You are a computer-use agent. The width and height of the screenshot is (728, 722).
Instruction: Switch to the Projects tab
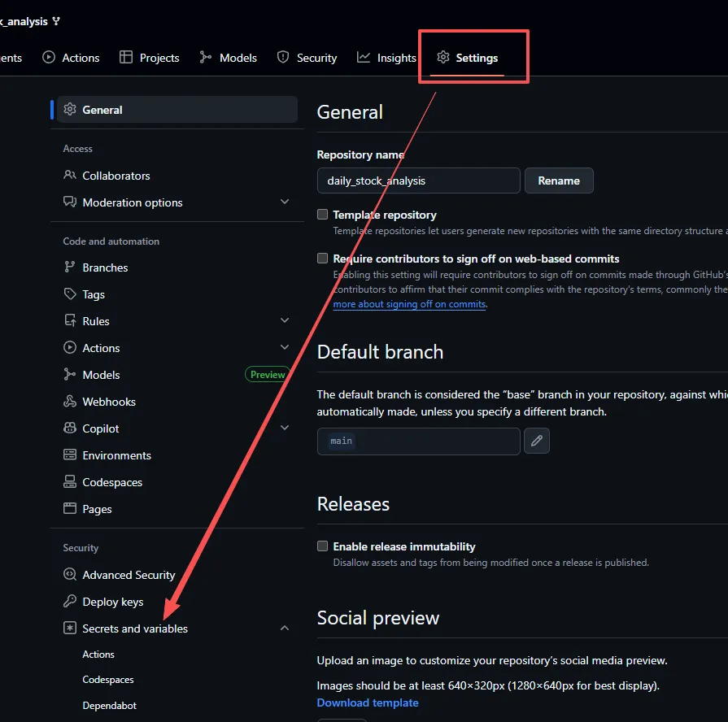[x=149, y=58]
